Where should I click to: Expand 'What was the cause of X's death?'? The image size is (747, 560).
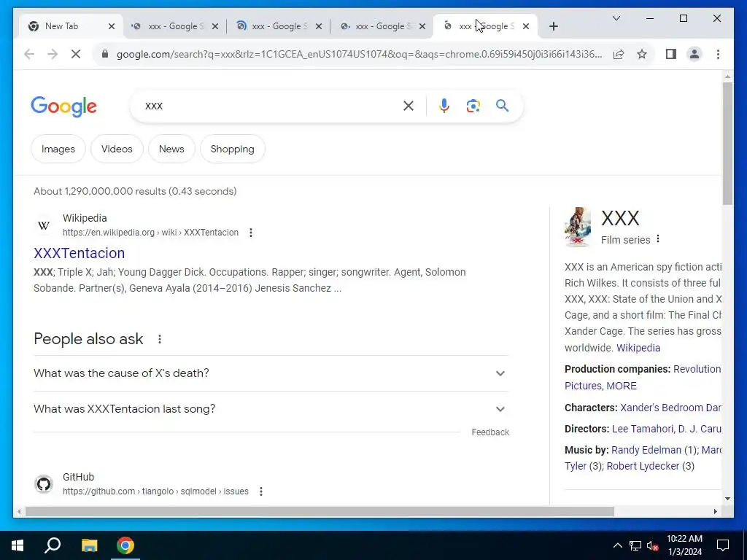click(x=271, y=373)
